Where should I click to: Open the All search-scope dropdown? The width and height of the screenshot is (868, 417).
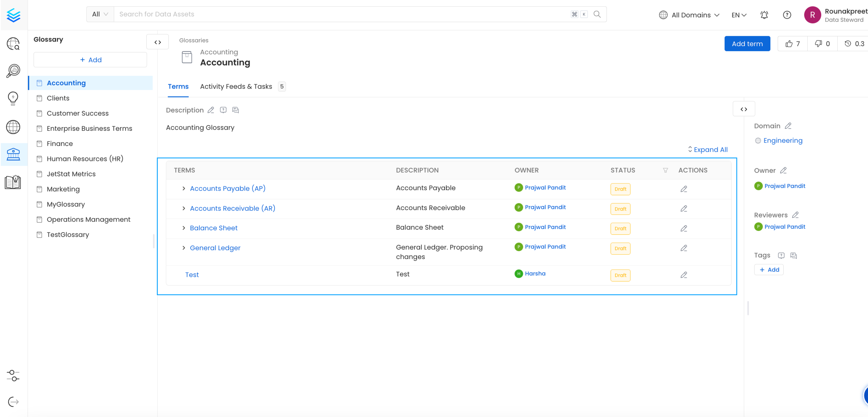(x=100, y=14)
